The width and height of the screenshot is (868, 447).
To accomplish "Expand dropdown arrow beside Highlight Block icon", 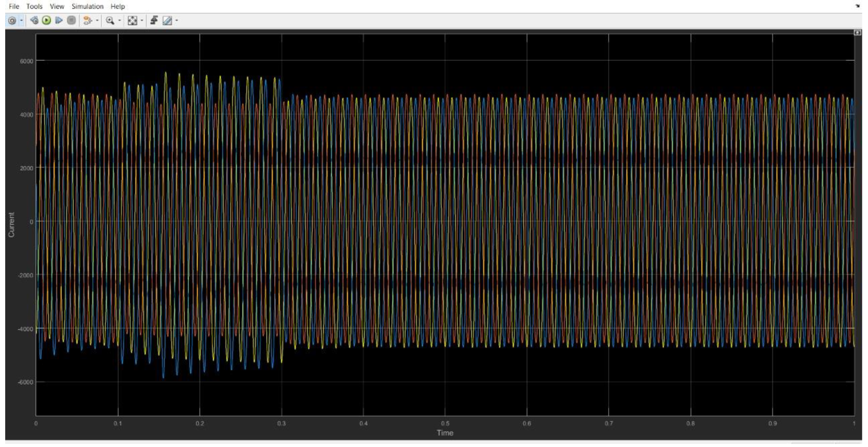I will point(97,21).
